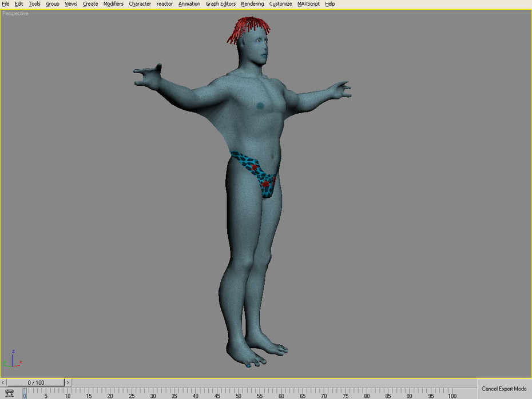The width and height of the screenshot is (532, 399).
Task: Open the Help menu
Action: pos(330,4)
